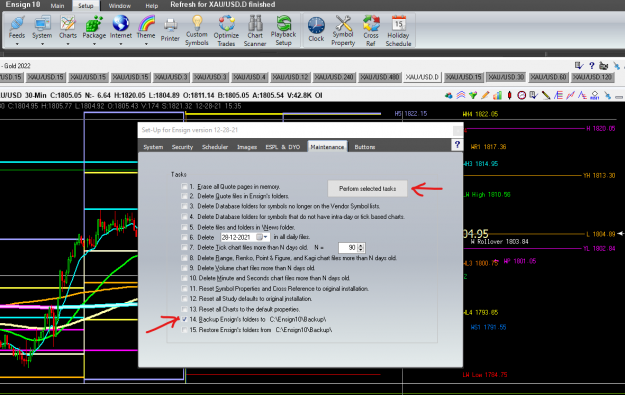The image size is (625, 395).
Task: Switch to the ESPL & DYO tab
Action: 283,147
